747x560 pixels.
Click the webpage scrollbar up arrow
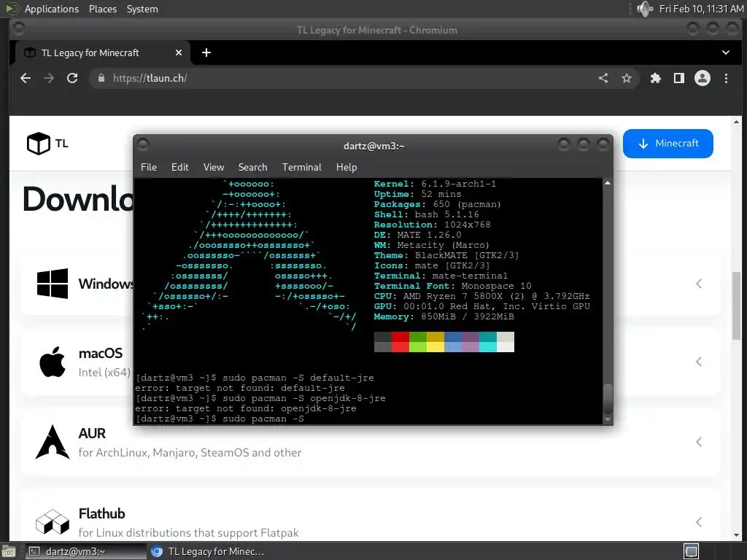click(x=737, y=122)
